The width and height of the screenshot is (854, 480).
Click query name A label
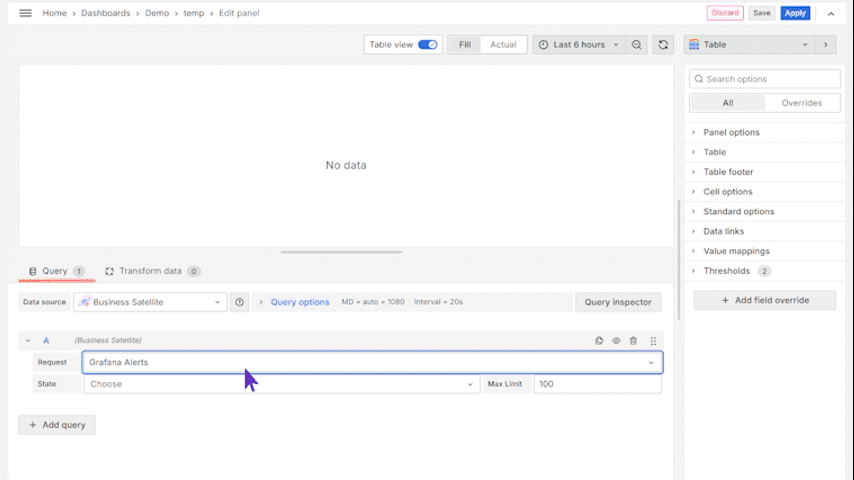[x=46, y=341]
